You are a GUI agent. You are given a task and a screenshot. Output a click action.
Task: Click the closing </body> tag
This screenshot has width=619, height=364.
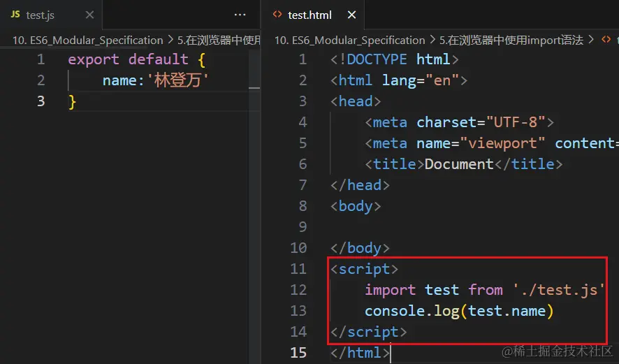360,248
